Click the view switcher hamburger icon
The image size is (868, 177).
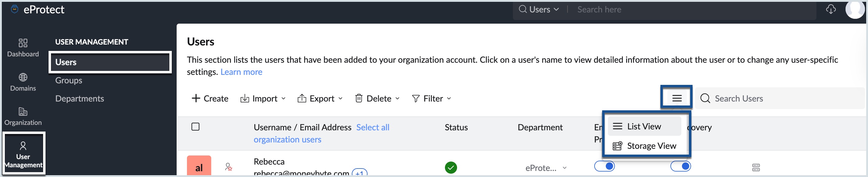point(676,98)
